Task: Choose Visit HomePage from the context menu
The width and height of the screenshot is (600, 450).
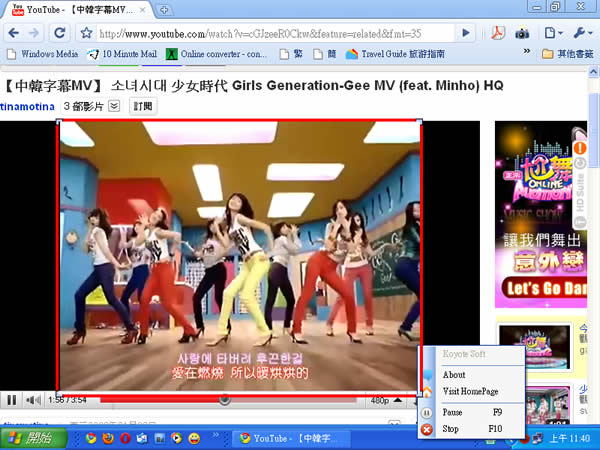Action: pos(470,391)
